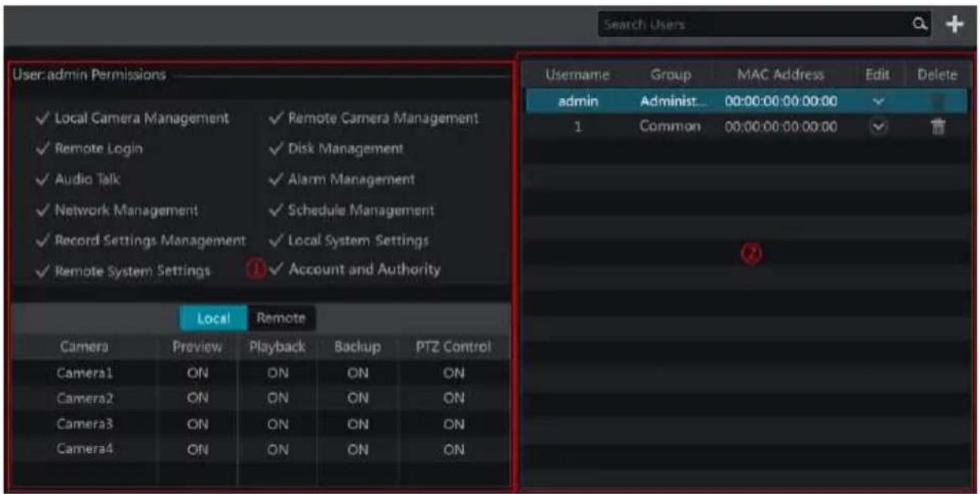Screen dimensions: 980x494
Task: Open edit dropdown for user 1
Action: (877, 127)
